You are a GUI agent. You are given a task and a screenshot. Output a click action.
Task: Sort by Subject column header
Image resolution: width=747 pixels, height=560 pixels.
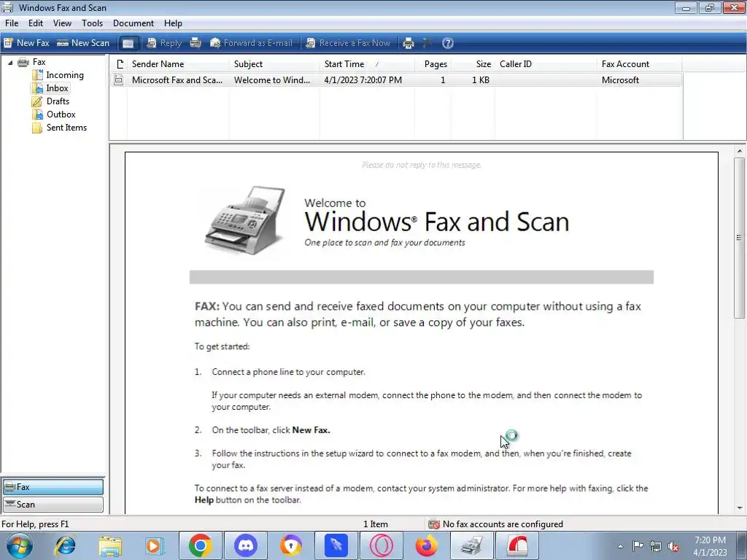(274, 64)
